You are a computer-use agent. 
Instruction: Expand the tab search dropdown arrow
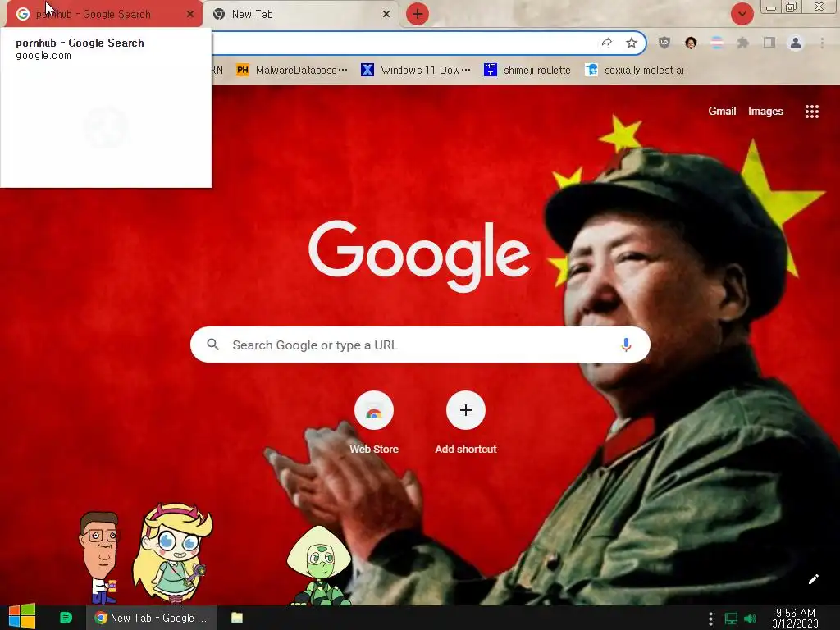pos(742,14)
